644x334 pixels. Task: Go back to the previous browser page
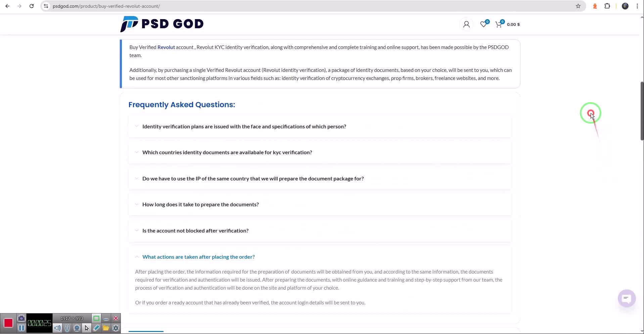click(7, 6)
